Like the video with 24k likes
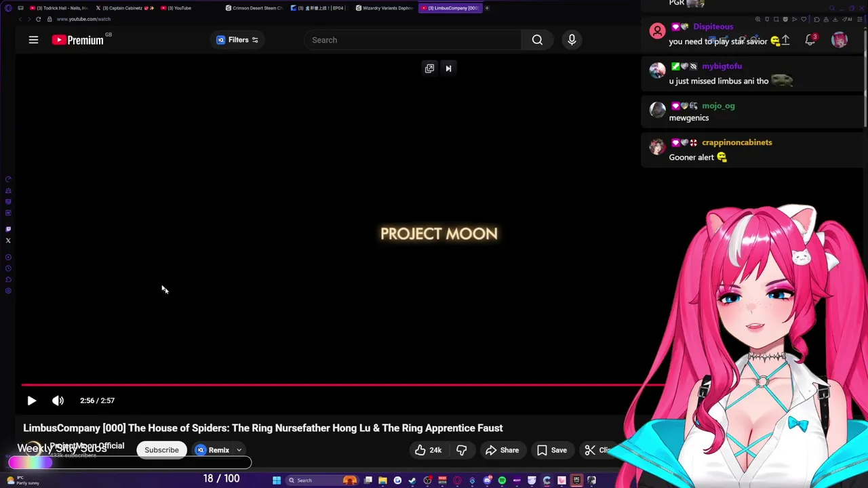The height and width of the screenshot is (488, 868). point(428,450)
